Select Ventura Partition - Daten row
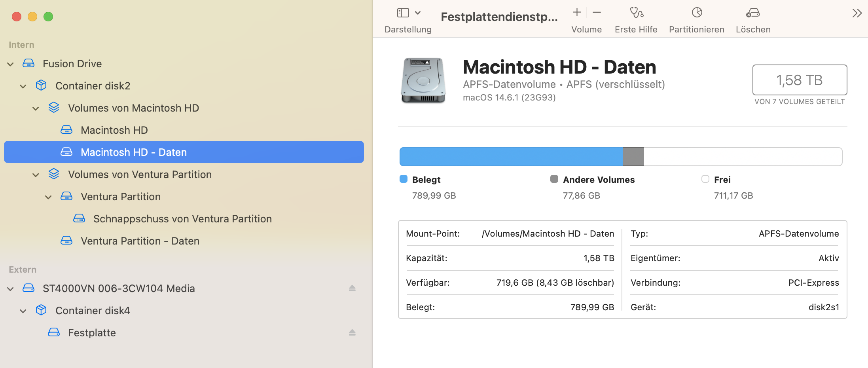 184,241
